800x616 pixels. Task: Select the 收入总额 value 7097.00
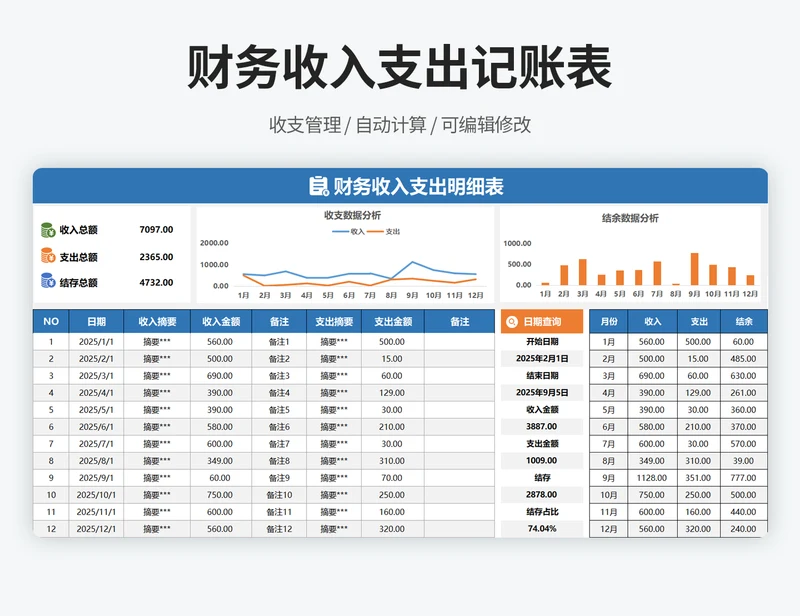click(156, 230)
